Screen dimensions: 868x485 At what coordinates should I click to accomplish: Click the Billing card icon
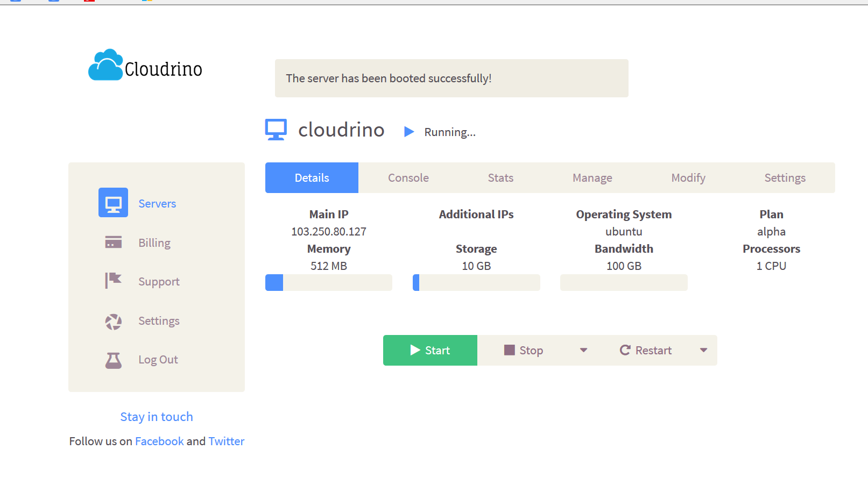(113, 242)
